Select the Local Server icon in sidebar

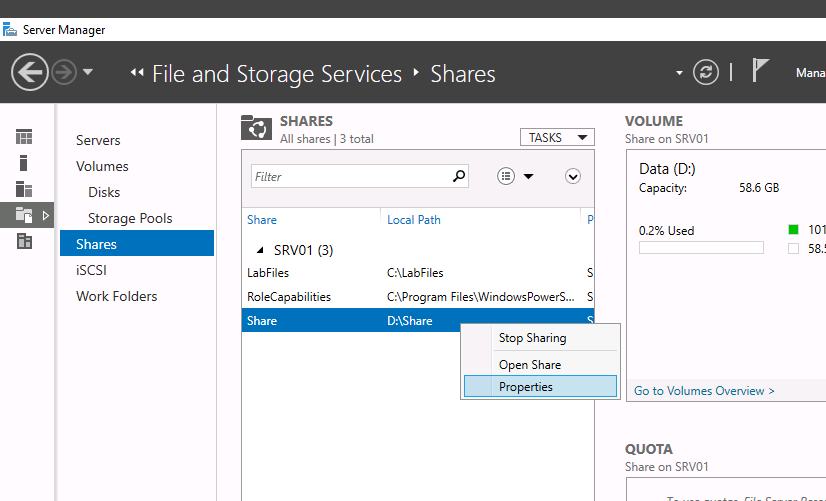tap(24, 163)
